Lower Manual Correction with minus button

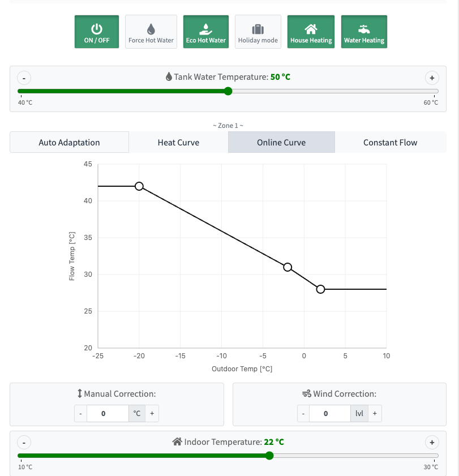[81, 414]
